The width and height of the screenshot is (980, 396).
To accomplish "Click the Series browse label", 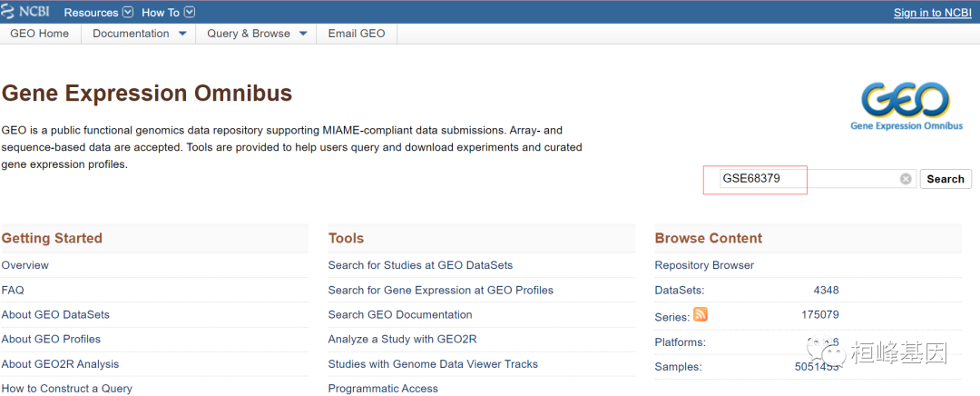I will (672, 317).
